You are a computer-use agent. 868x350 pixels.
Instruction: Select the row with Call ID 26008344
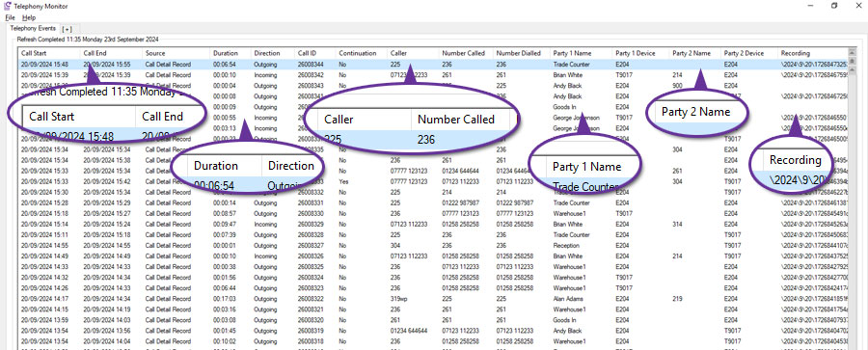(433, 65)
